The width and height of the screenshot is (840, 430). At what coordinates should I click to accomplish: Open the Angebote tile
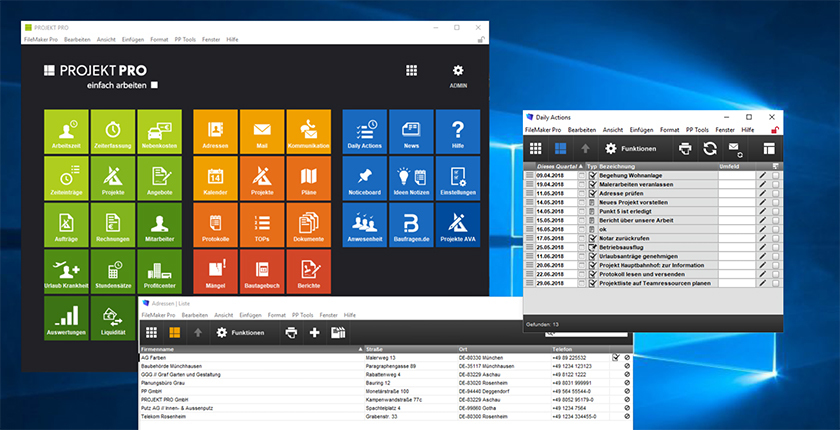160,178
